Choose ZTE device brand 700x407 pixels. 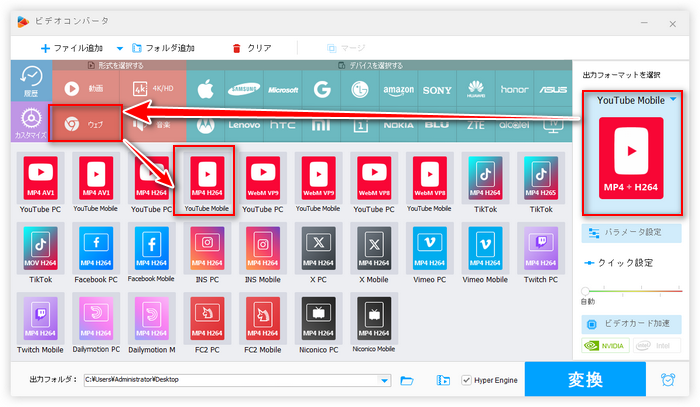click(x=475, y=125)
